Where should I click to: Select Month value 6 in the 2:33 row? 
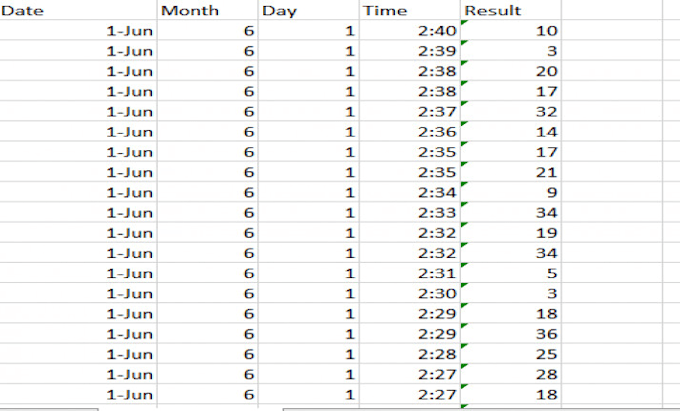[x=207, y=212]
